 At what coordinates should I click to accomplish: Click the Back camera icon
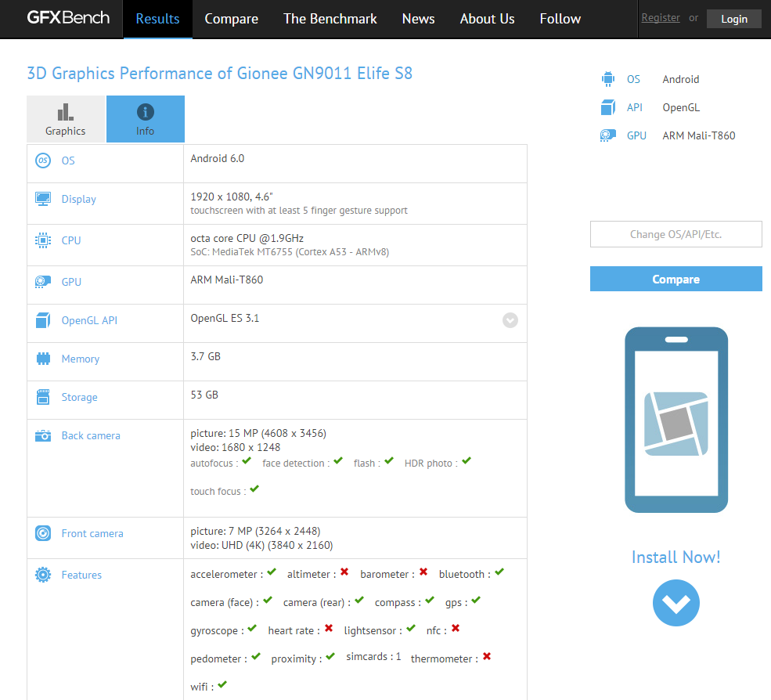coord(43,436)
